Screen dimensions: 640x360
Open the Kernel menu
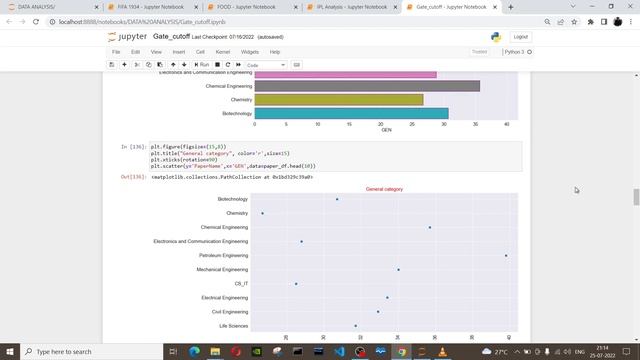click(x=223, y=52)
